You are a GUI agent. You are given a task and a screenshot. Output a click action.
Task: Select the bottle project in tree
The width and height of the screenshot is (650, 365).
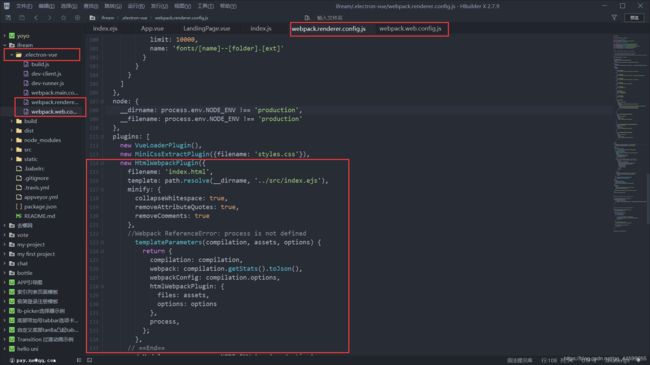(x=24, y=273)
